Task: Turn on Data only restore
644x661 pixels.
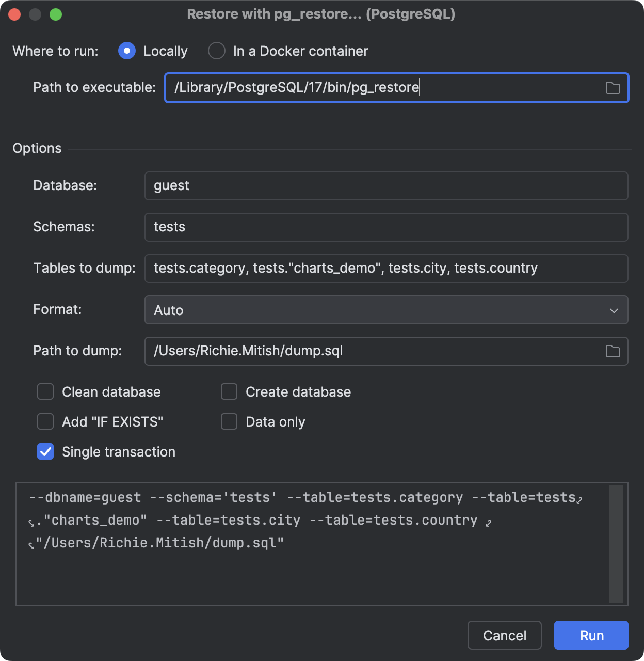Action: pos(229,421)
